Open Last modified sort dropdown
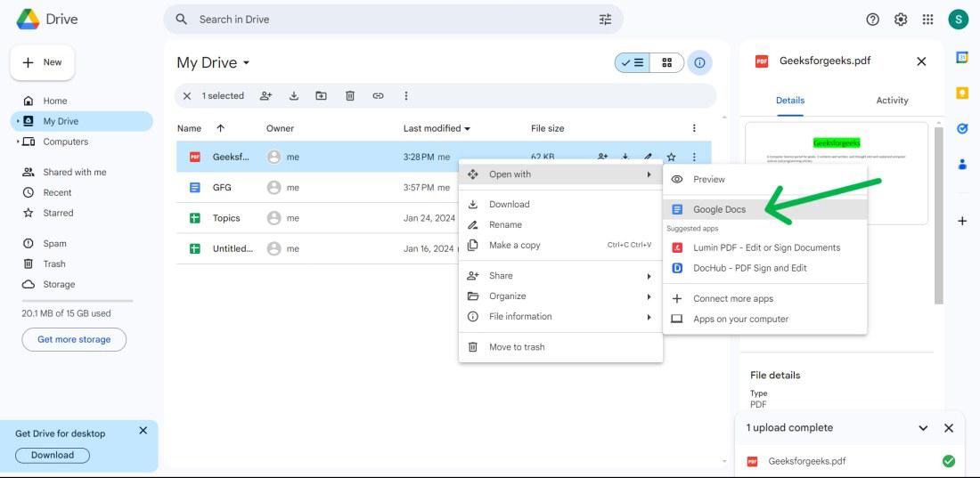 pos(437,128)
